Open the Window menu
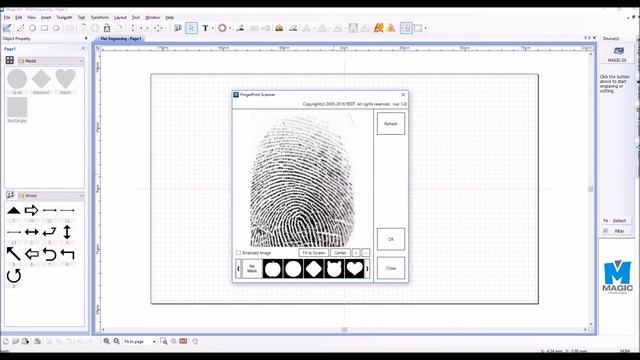The height and width of the screenshot is (360, 640). 153,18
